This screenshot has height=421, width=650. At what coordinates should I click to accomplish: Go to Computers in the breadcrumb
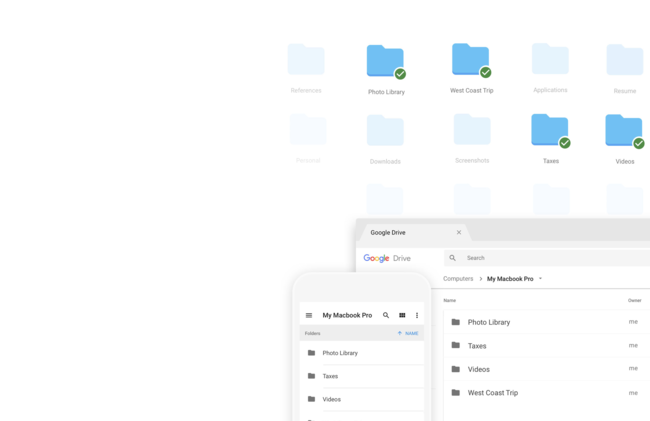pyautogui.click(x=458, y=279)
